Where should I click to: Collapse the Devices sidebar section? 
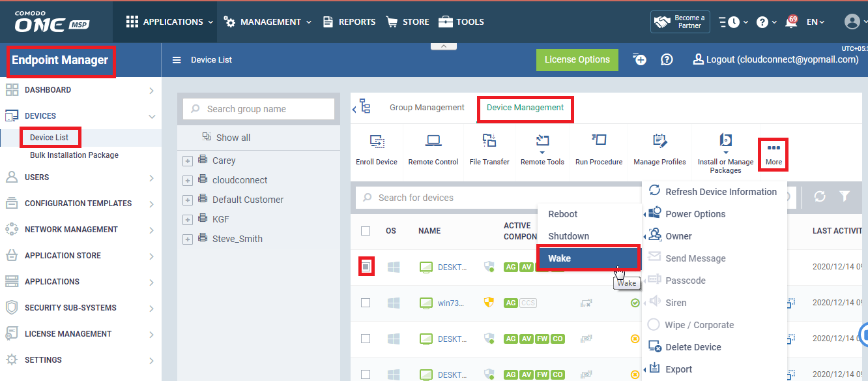point(81,116)
